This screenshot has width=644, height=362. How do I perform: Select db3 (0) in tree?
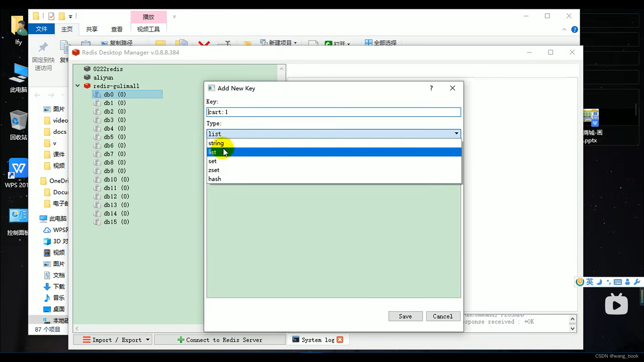tap(115, 120)
